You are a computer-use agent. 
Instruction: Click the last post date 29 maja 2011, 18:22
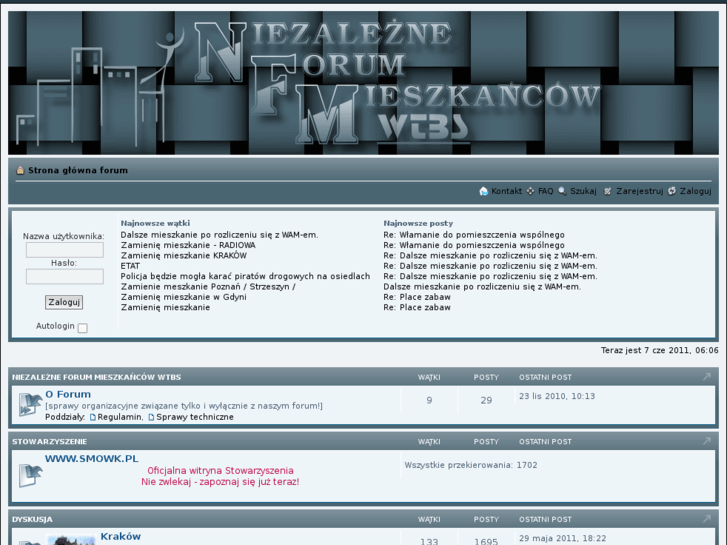coord(562,539)
